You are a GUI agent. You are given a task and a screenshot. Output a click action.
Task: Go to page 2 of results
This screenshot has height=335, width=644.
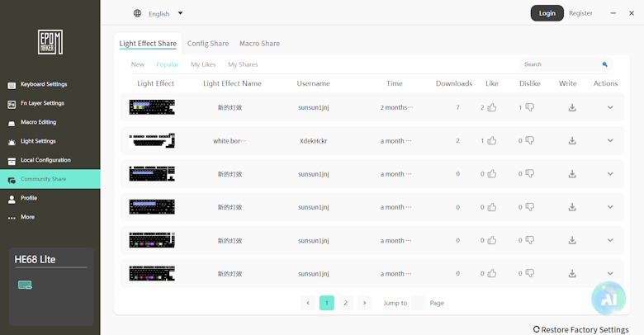pyautogui.click(x=346, y=303)
